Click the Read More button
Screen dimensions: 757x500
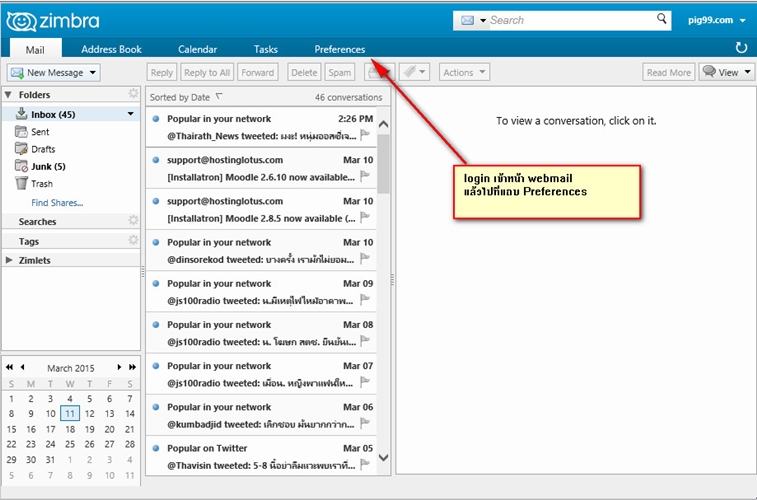tap(669, 72)
